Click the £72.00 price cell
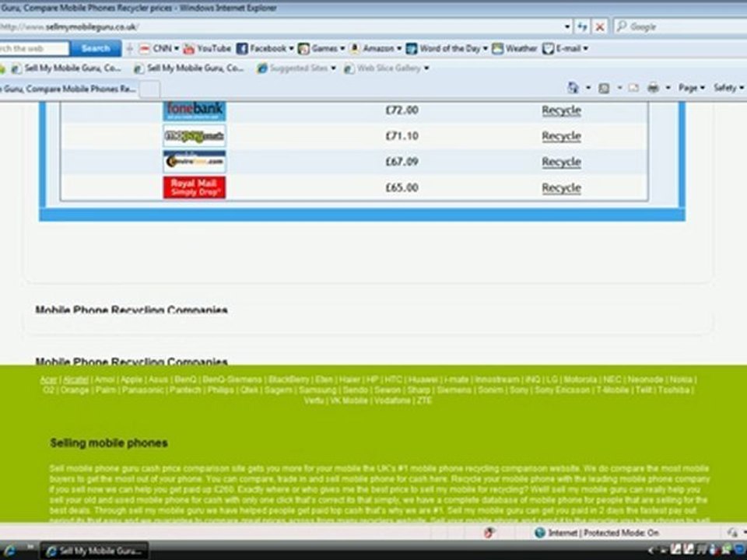 402,110
